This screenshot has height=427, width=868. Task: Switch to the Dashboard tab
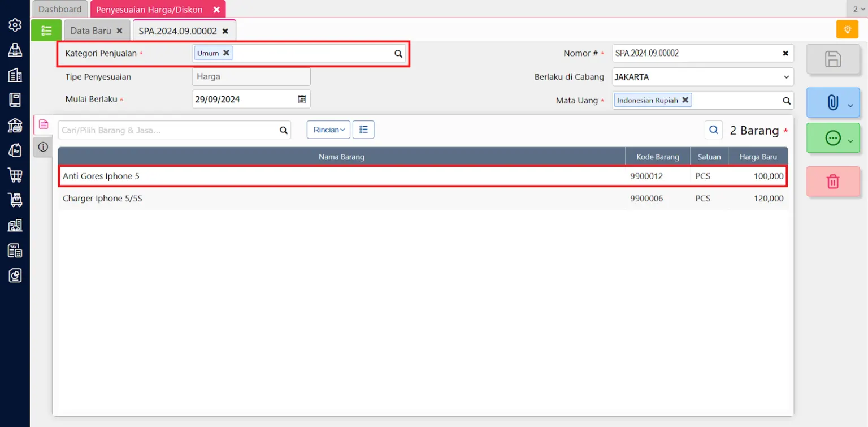60,9
